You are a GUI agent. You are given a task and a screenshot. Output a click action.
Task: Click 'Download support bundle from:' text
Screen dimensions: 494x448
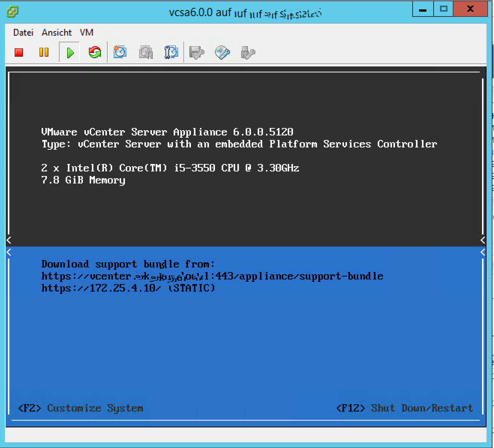click(x=128, y=264)
